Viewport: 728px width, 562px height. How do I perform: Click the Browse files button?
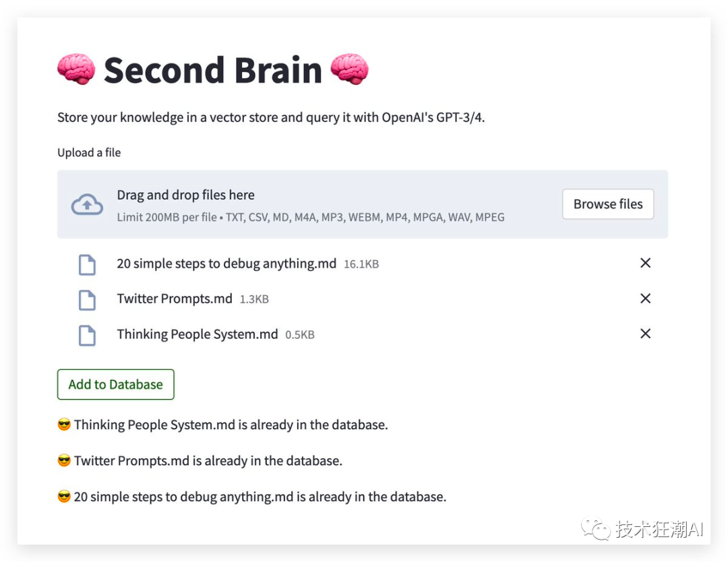tap(608, 204)
